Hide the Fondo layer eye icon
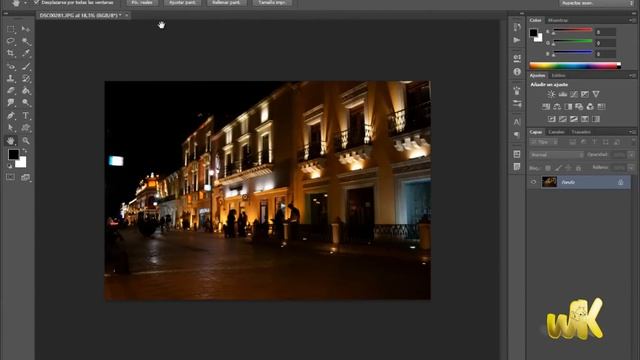 point(533,182)
